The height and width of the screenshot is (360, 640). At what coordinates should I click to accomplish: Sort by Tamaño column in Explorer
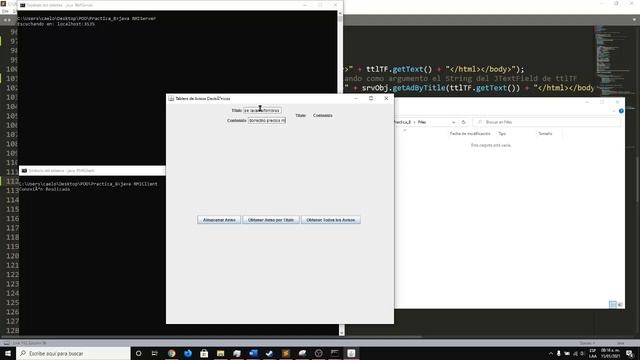click(x=545, y=133)
